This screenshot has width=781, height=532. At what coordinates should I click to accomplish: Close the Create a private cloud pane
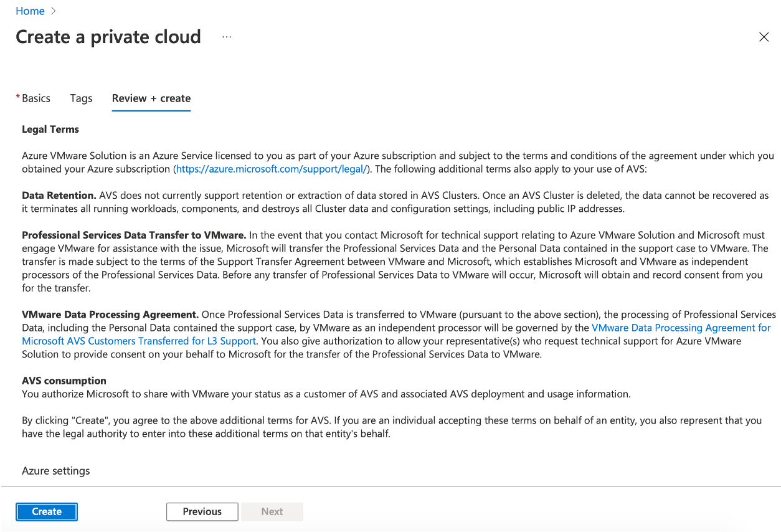[764, 37]
